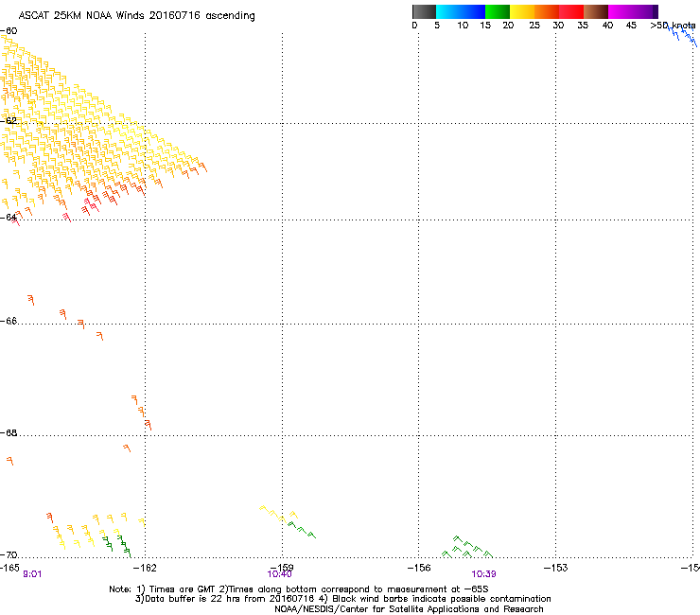Select the '20' color bar label
This screenshot has height=615, width=700.
tap(508, 26)
